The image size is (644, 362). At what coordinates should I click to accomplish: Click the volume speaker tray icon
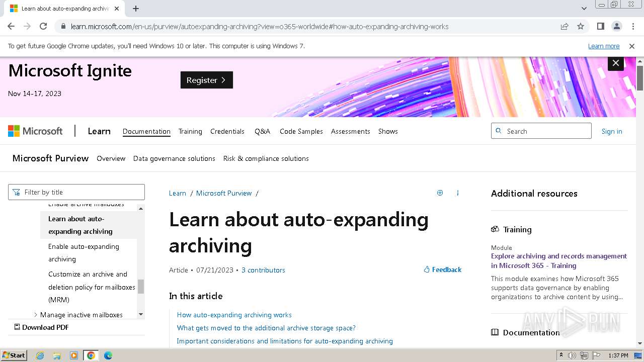[x=572, y=355]
